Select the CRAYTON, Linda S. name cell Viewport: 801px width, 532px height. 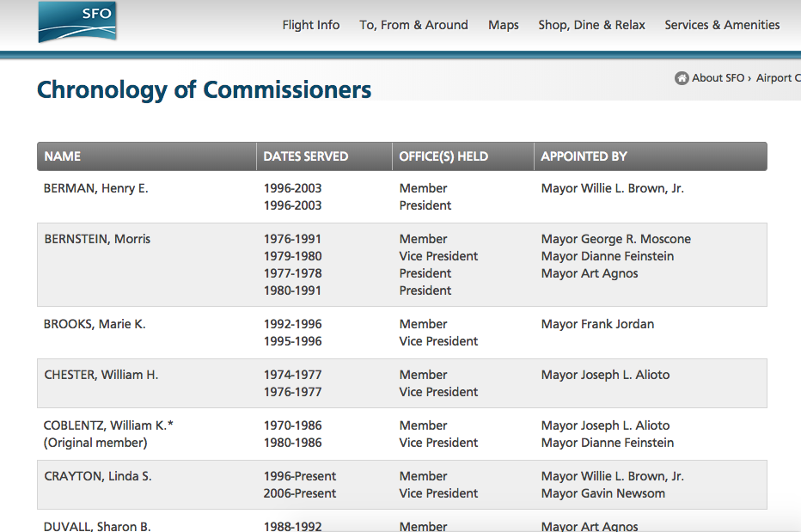[98, 476]
